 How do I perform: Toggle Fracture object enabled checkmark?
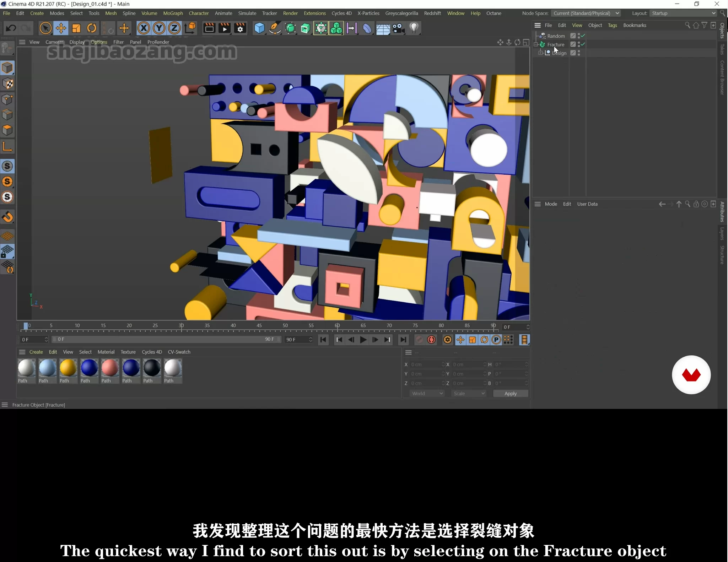coord(583,44)
